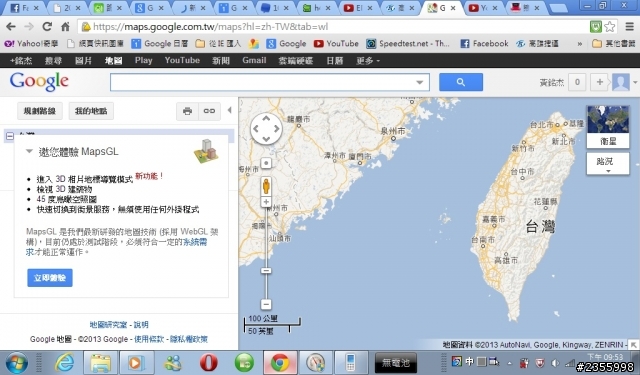Pan the map left with arrow
The width and height of the screenshot is (640, 375).
(256, 129)
